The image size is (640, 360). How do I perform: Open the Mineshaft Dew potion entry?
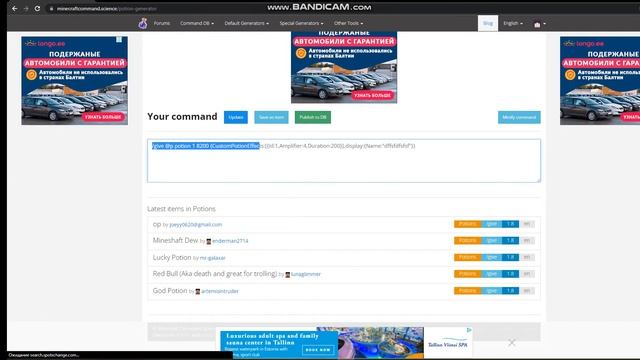coord(175,240)
